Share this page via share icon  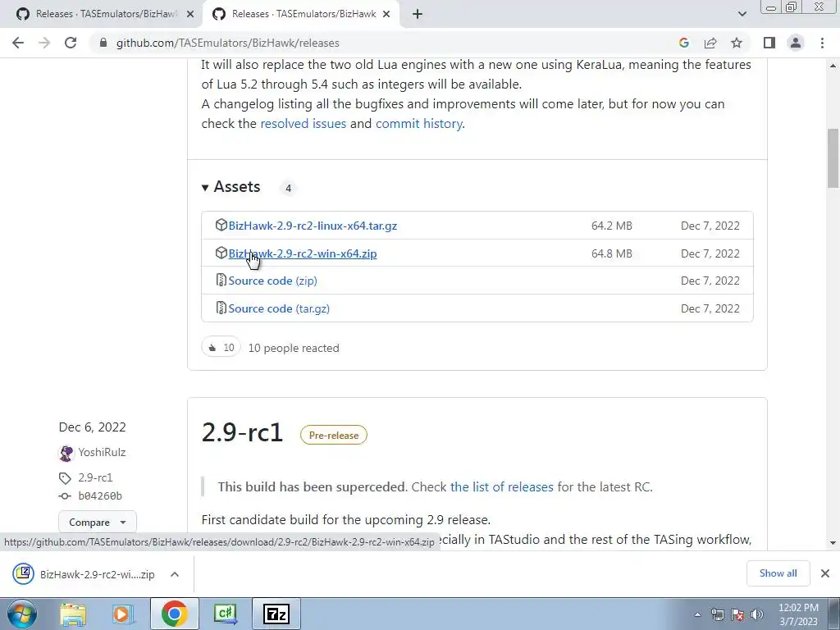(710, 43)
